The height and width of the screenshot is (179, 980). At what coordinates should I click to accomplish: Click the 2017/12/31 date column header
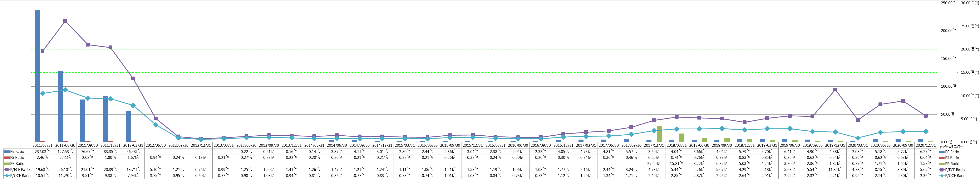(x=654, y=145)
